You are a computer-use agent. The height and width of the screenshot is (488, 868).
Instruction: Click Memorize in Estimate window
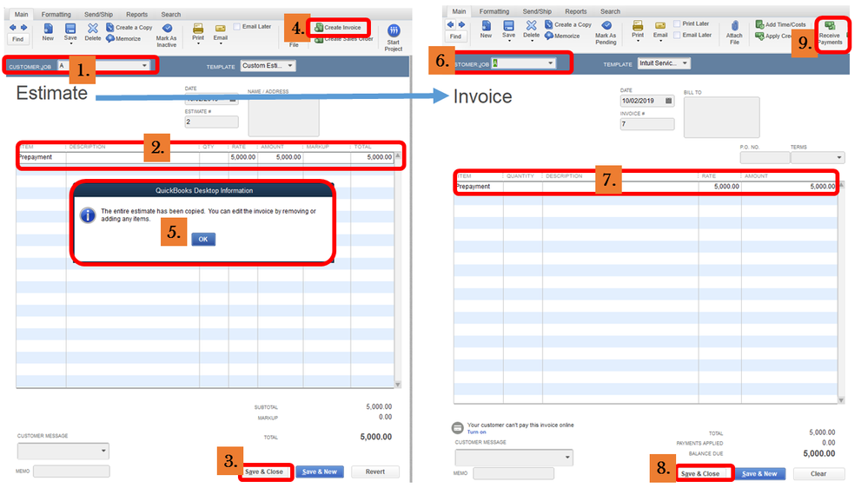click(123, 39)
